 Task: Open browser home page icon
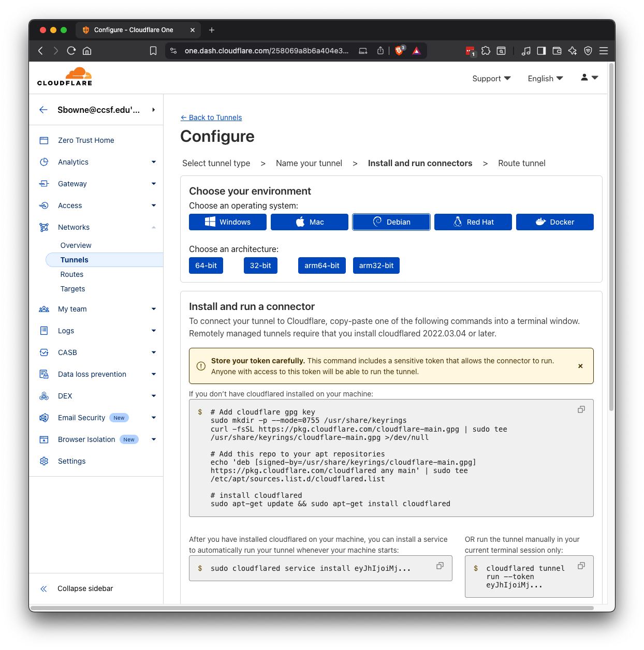[x=87, y=51]
